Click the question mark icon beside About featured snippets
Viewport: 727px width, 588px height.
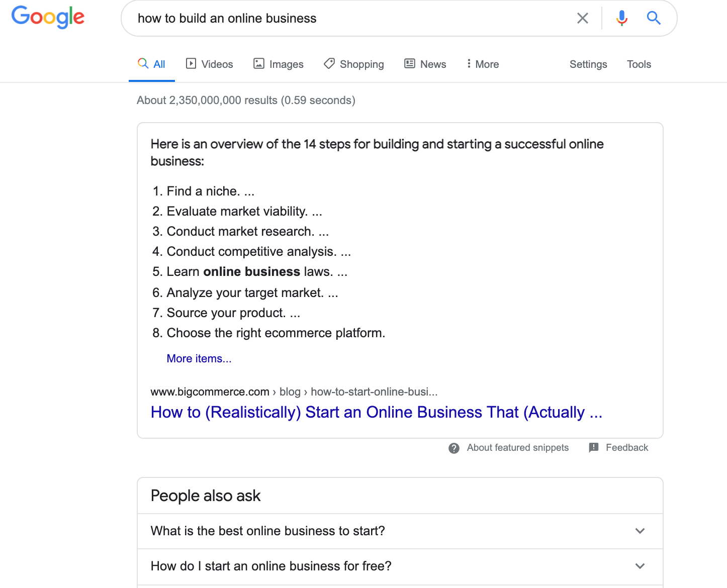pyautogui.click(x=454, y=448)
